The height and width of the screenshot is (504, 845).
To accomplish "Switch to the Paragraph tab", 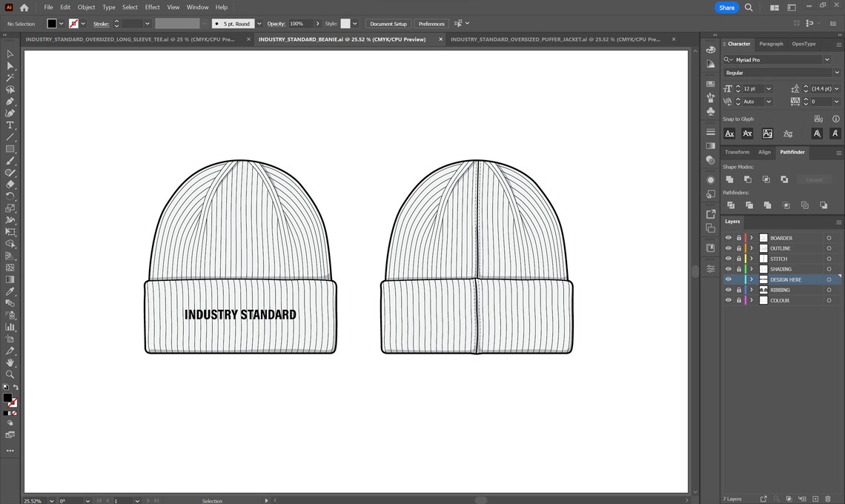I will tap(771, 44).
